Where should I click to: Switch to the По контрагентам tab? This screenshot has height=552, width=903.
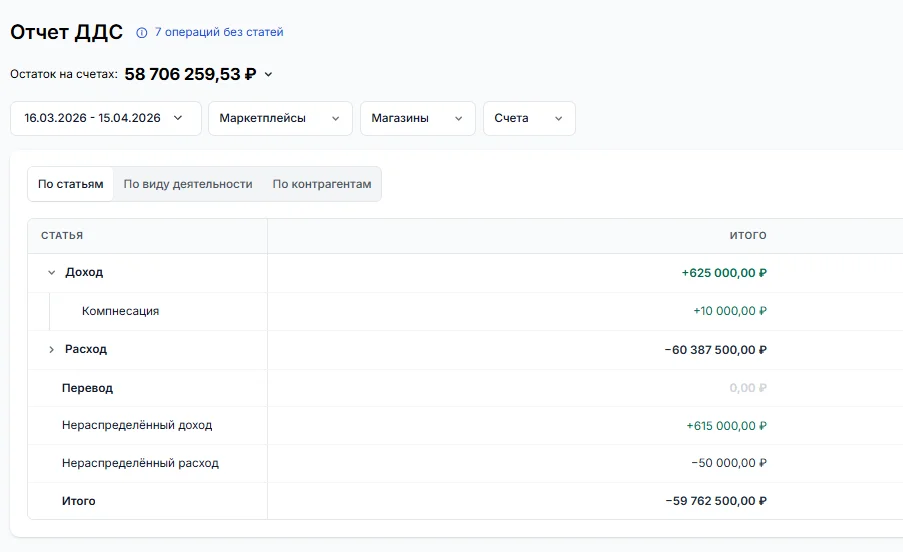click(x=322, y=184)
